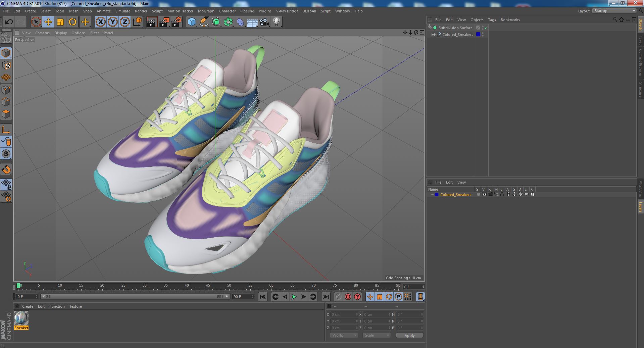
Task: Click the Undo arrow icon
Action: 9,22
